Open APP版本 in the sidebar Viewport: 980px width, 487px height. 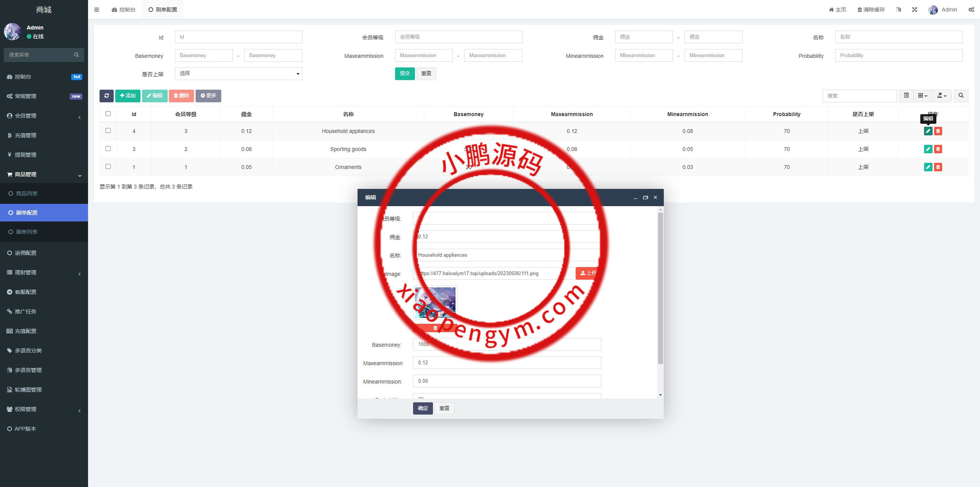[x=44, y=429]
